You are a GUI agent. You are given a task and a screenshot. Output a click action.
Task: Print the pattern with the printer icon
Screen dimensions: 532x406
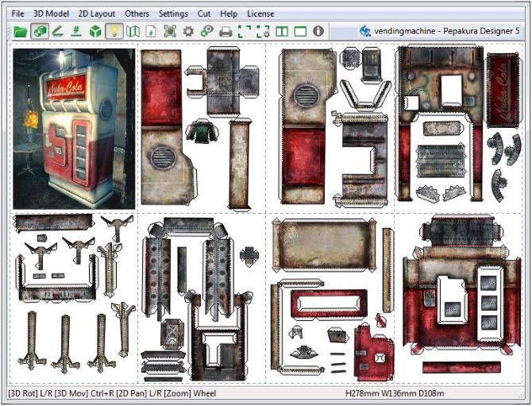click(x=226, y=32)
